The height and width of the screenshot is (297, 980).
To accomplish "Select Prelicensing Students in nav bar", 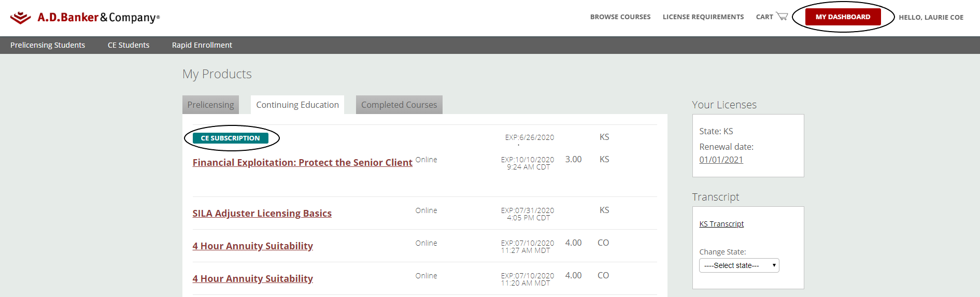I will [x=48, y=45].
